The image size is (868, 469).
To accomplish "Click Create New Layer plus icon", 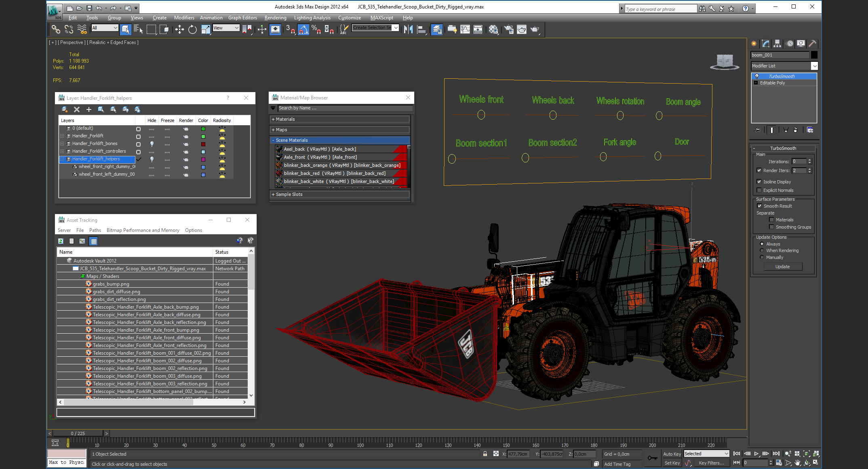I will 89,109.
